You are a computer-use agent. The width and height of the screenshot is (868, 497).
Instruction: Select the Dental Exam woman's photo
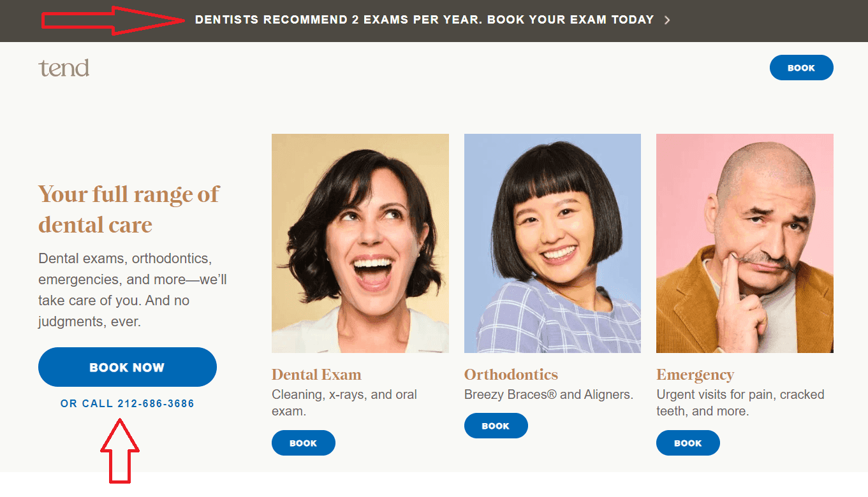tap(360, 243)
